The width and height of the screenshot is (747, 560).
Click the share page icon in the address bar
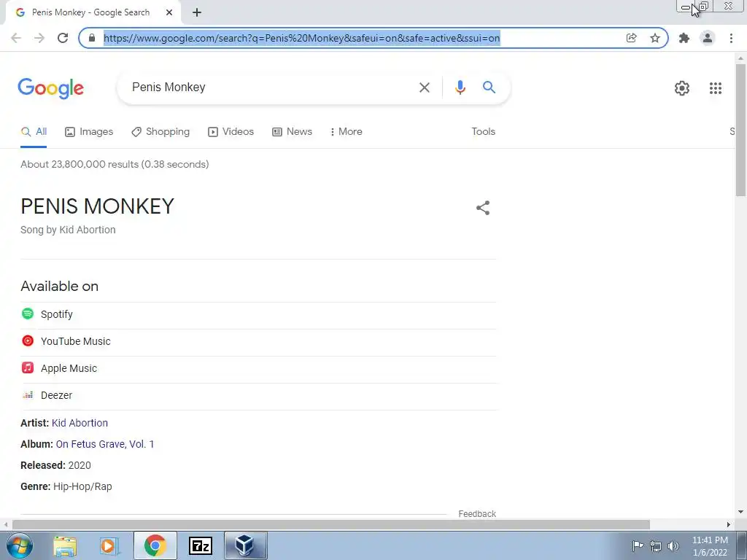[x=631, y=38]
